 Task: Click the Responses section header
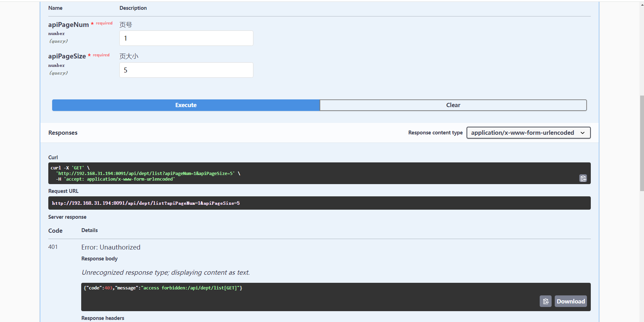pyautogui.click(x=63, y=133)
